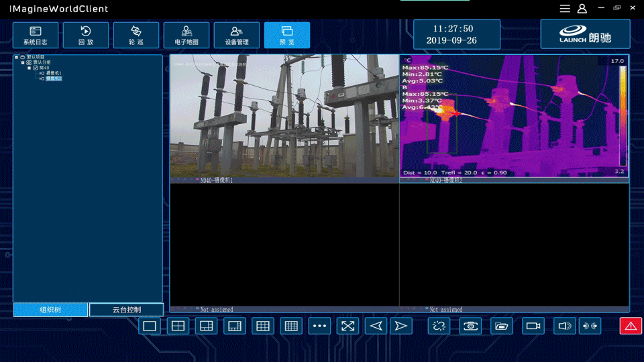Image resolution: width=644 pixels, height=362 pixels.
Task: Open the red alarm warning icon
Action: [x=631, y=326]
